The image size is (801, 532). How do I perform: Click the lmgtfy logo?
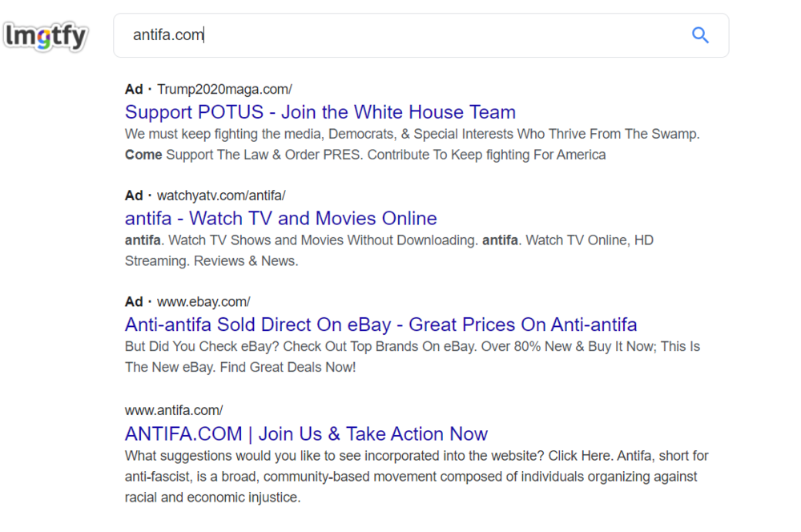[46, 36]
